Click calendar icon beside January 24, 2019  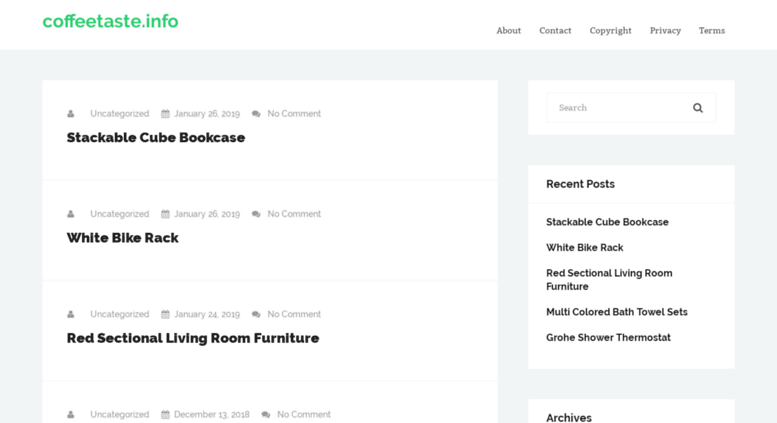166,315
